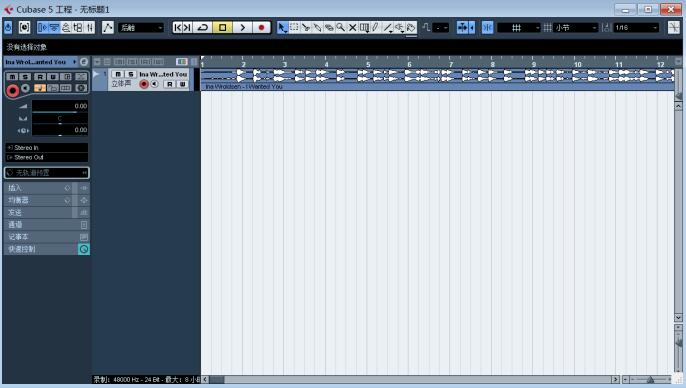Click the automation mode icon
This screenshot has width=686, height=388.
point(108,28)
